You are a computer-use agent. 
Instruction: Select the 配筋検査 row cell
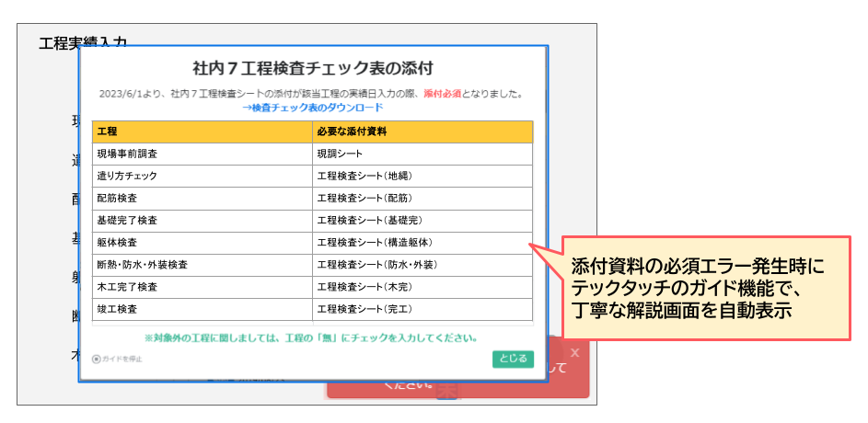pyautogui.click(x=202, y=198)
